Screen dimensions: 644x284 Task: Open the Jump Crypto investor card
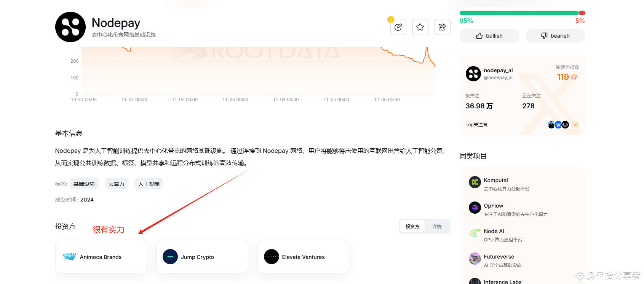click(x=202, y=257)
